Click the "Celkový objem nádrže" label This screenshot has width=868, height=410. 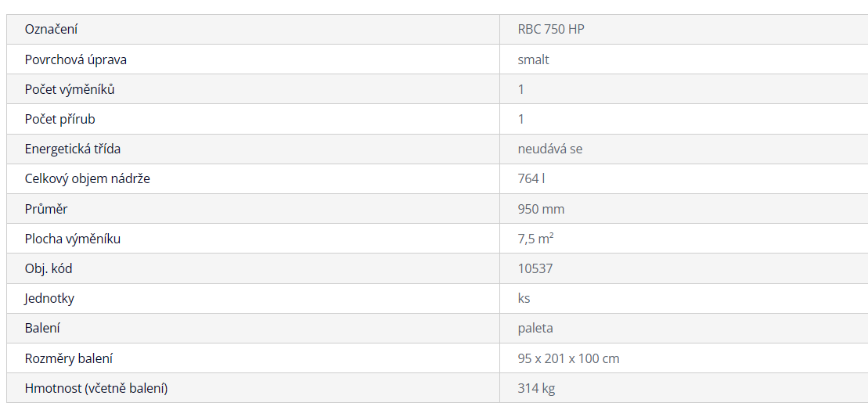pos(87,178)
